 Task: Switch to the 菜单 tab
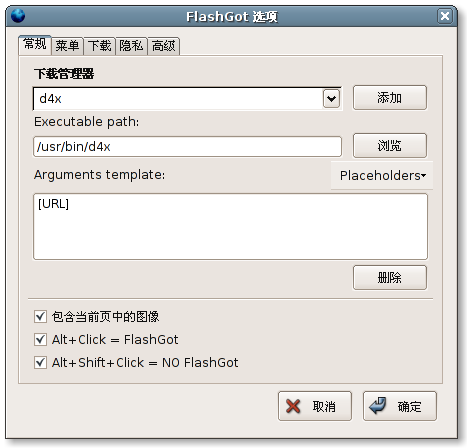[x=67, y=46]
